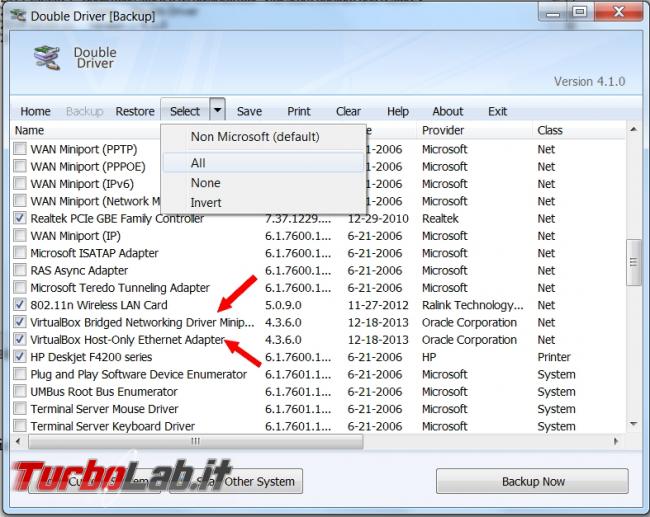Viewport: 650px width, 517px height.
Task: Select version 5.0.9.0 cell
Action: coord(283,305)
